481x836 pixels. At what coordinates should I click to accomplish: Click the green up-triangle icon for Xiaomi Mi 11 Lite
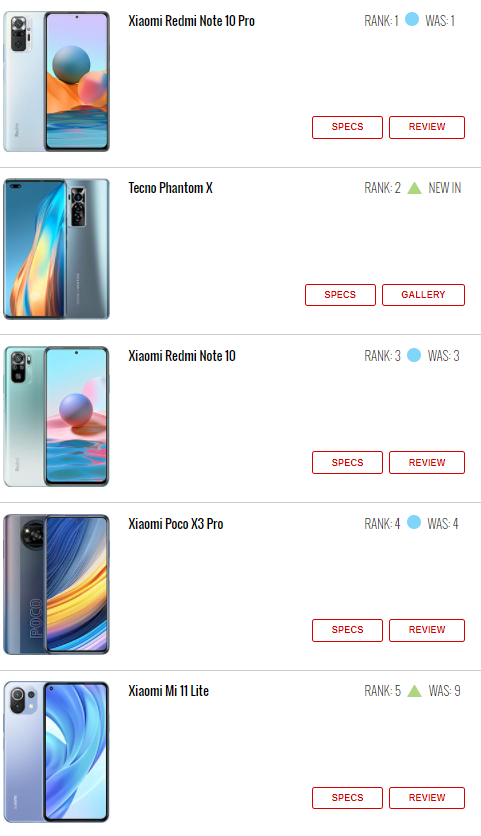pyautogui.click(x=414, y=691)
